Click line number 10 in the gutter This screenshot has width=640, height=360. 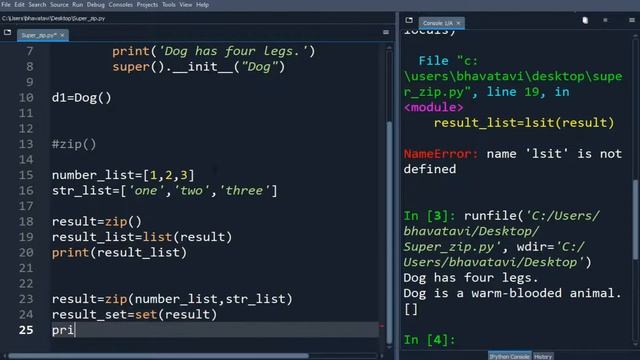[x=26, y=98]
